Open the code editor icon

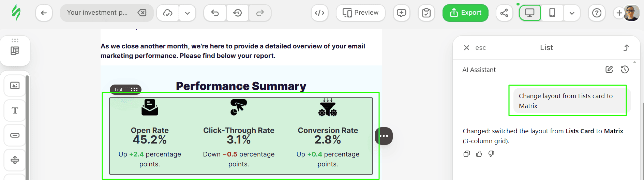click(x=319, y=13)
